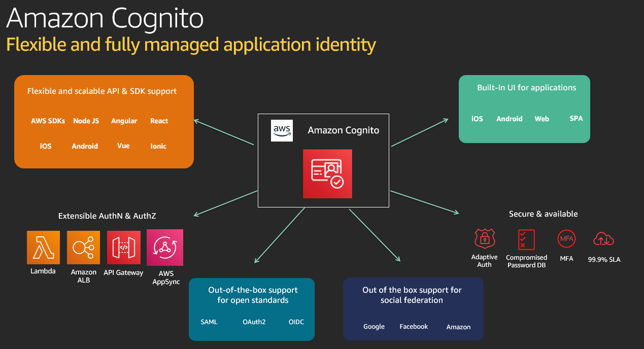Click 'Compromised Password DB' caption
Image resolution: width=644 pixels, height=349 pixels.
pos(527,261)
